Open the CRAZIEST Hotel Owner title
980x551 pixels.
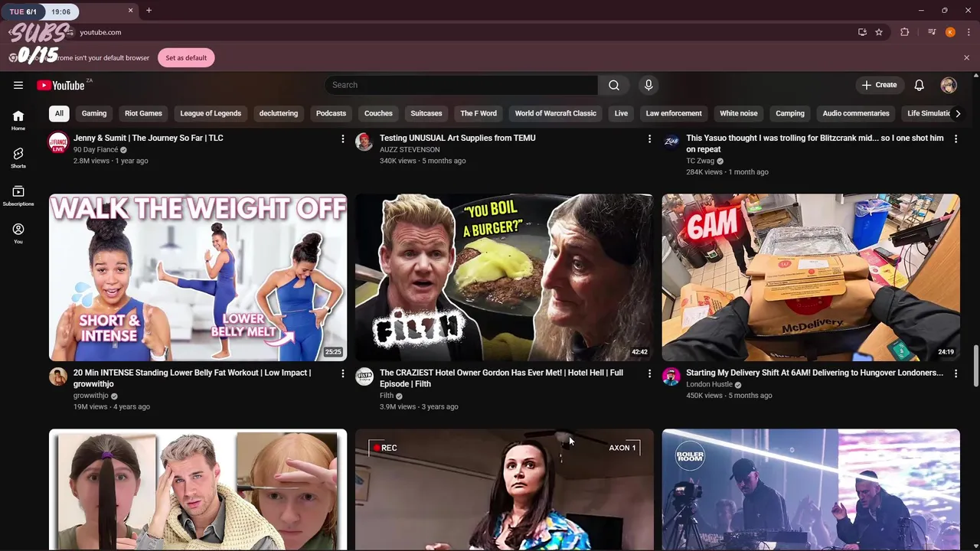coord(501,378)
